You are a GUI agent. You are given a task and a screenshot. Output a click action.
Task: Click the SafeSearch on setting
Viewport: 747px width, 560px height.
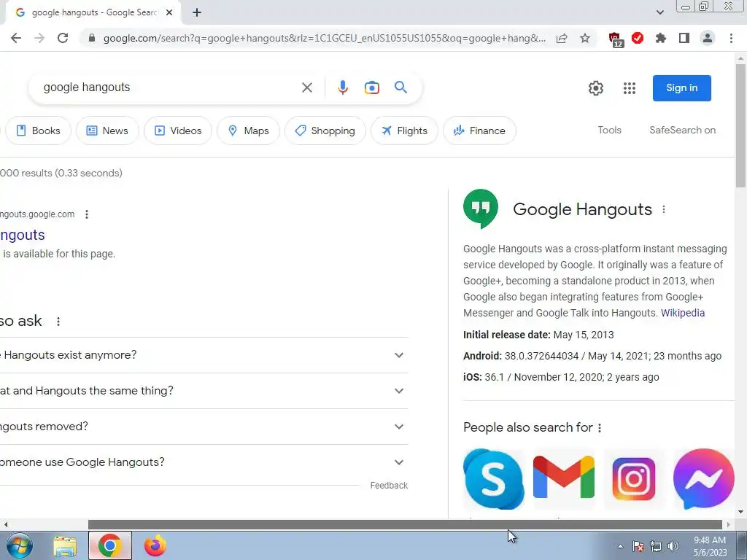[682, 130]
